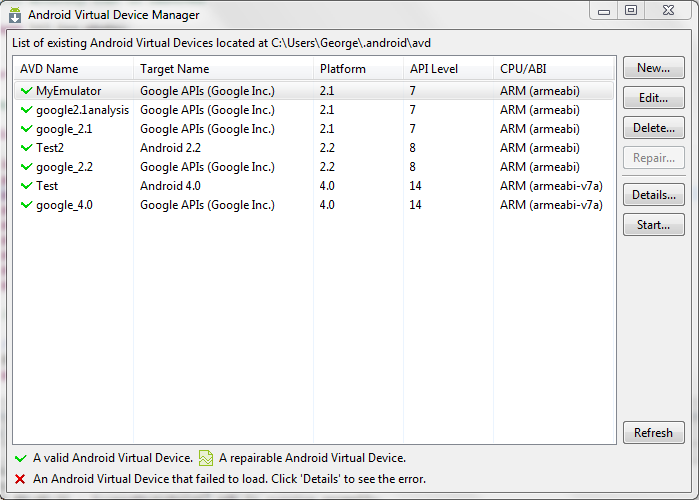The image size is (699, 500).
Task: Sort by the Target Name column header
Action: [223, 69]
